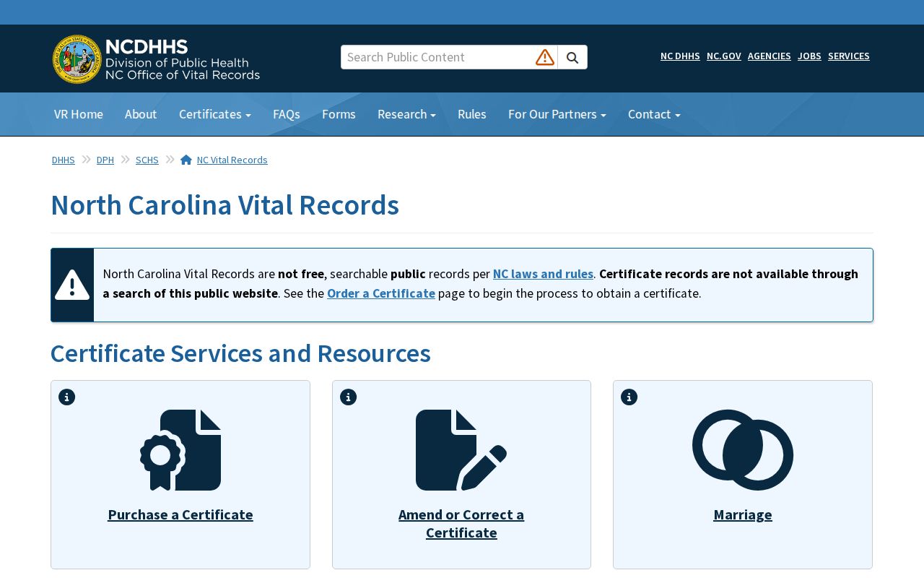
Task: Open the AGENCIES header link
Action: coord(770,56)
